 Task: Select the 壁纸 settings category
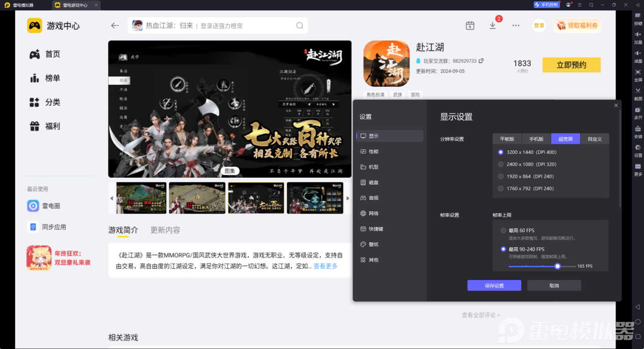coord(390,244)
